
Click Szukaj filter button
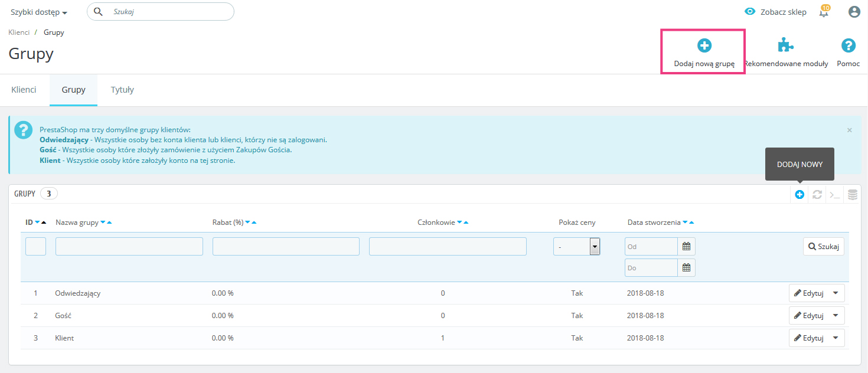823,246
